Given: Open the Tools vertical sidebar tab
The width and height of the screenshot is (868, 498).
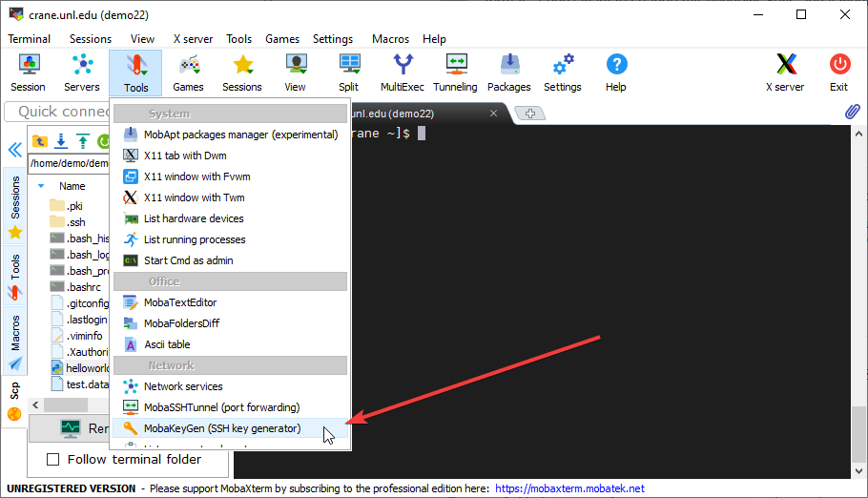Looking at the screenshot, I should 15,276.
